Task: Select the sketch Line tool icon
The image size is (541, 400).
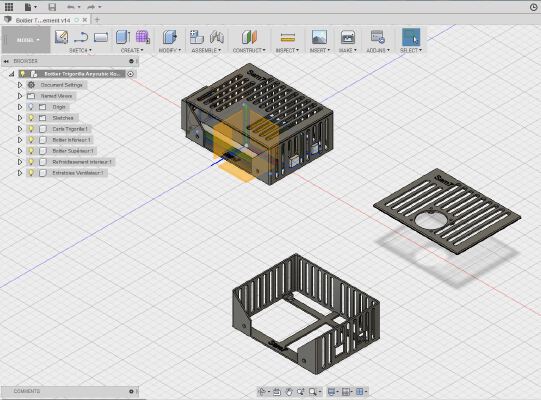Action: pyautogui.click(x=81, y=37)
